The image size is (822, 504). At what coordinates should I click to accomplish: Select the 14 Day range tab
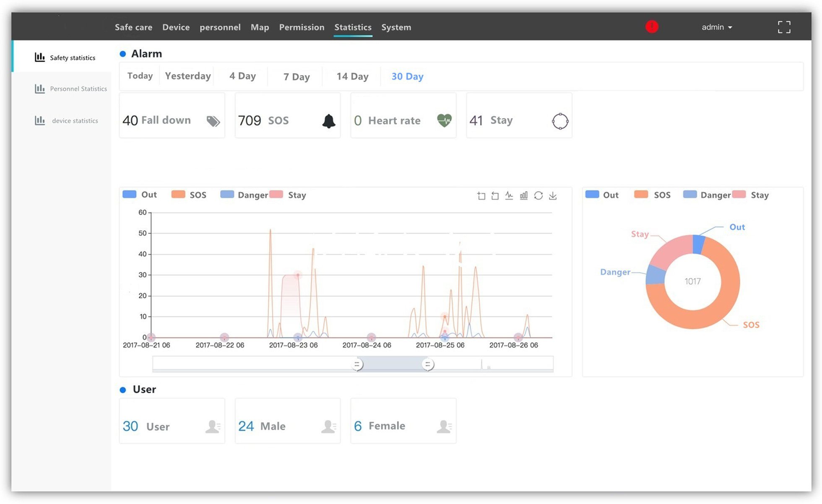pyautogui.click(x=352, y=77)
